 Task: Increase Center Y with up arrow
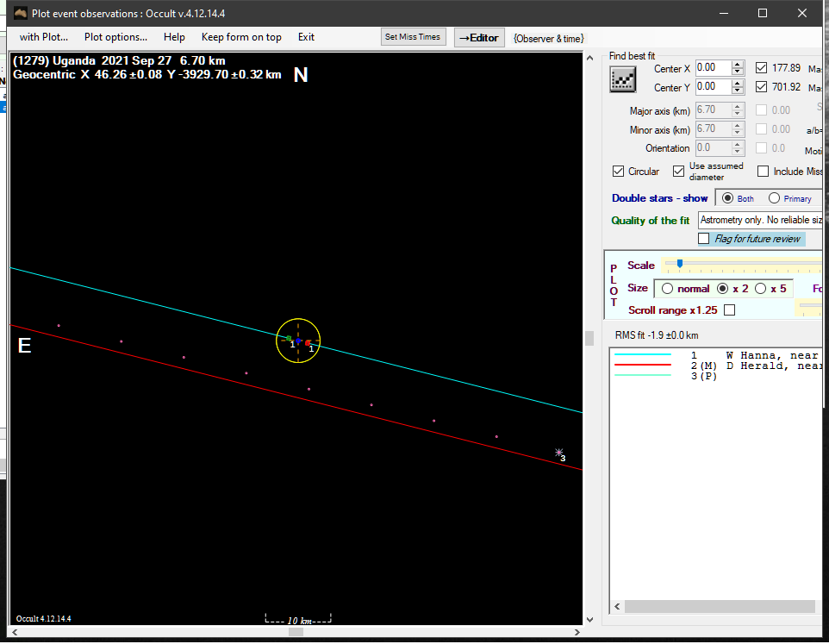tap(738, 84)
